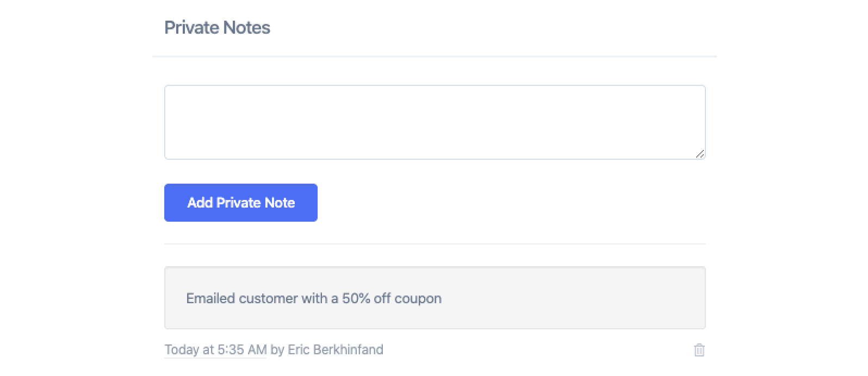Click the 'Today at 5:35 AM' timestamp
Viewport: 868px width, 376px height.
(x=215, y=349)
